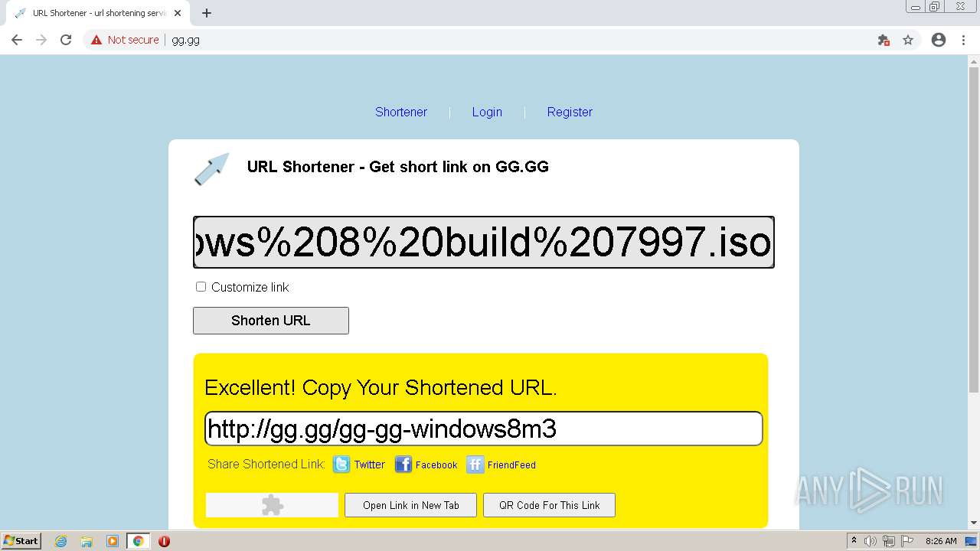Click the Share Shortened Link label

(266, 465)
